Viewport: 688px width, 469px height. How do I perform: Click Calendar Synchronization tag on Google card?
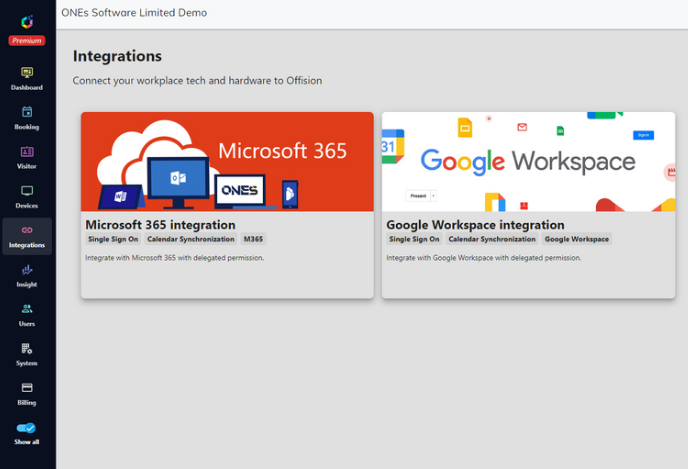pos(492,239)
